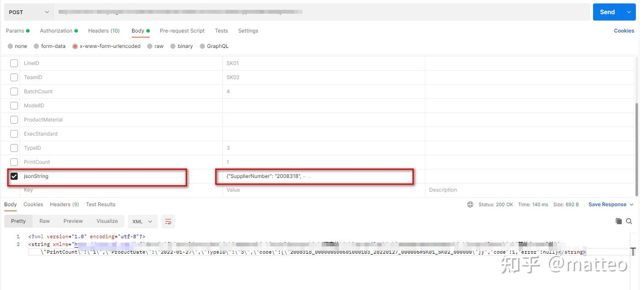Open the XML response format dropdown
The image size is (644, 290).
click(x=142, y=221)
